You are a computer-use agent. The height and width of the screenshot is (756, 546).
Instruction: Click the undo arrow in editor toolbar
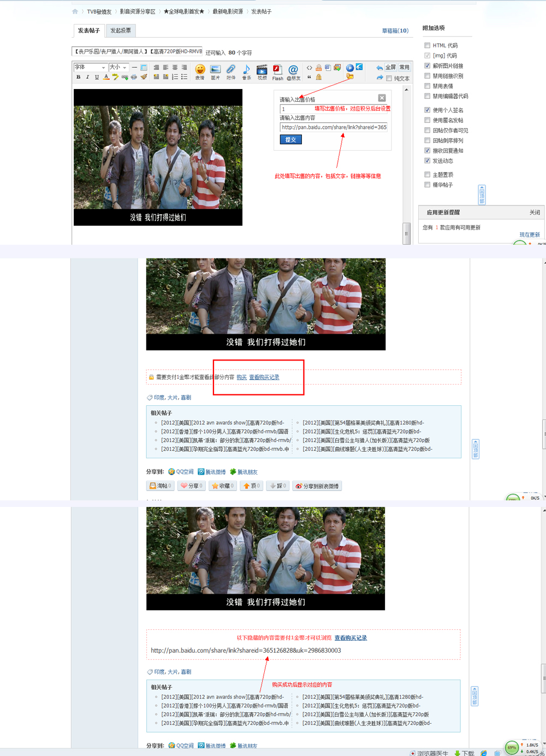tap(379, 68)
